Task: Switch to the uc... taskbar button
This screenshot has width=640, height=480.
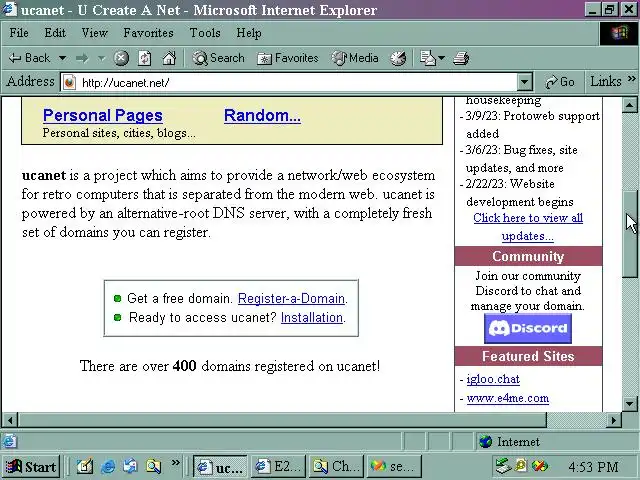Action: click(220, 467)
